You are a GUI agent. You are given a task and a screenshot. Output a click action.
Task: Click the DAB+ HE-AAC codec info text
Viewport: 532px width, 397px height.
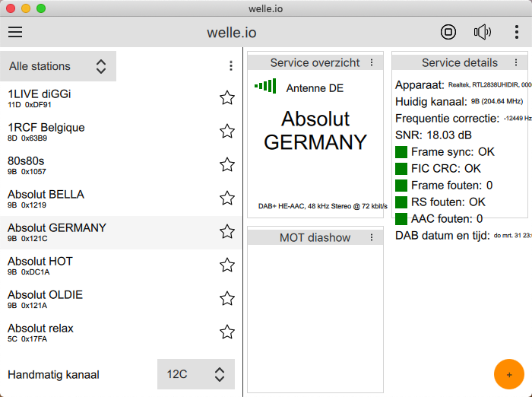click(323, 206)
